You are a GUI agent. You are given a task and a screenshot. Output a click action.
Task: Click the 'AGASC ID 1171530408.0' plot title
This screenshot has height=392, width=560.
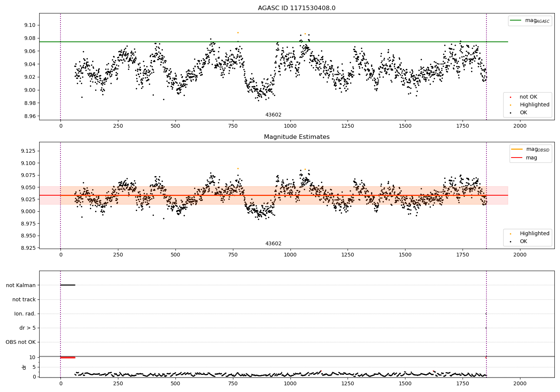click(x=296, y=8)
